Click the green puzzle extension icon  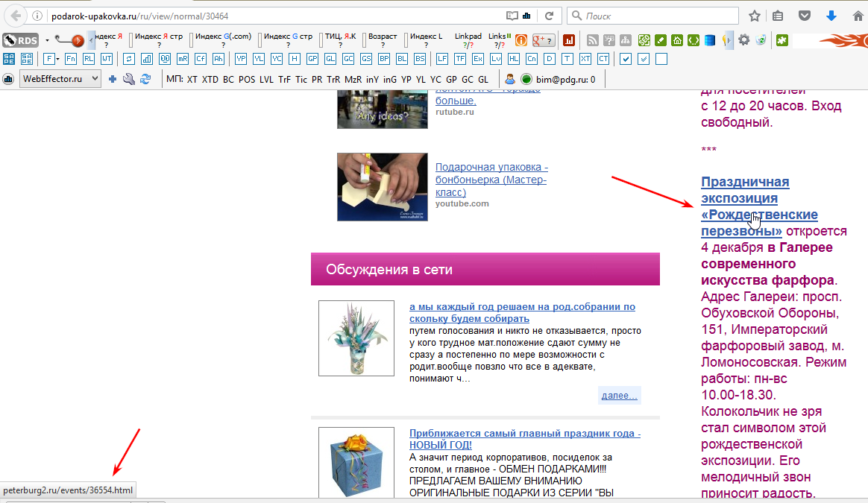pyautogui.click(x=782, y=39)
